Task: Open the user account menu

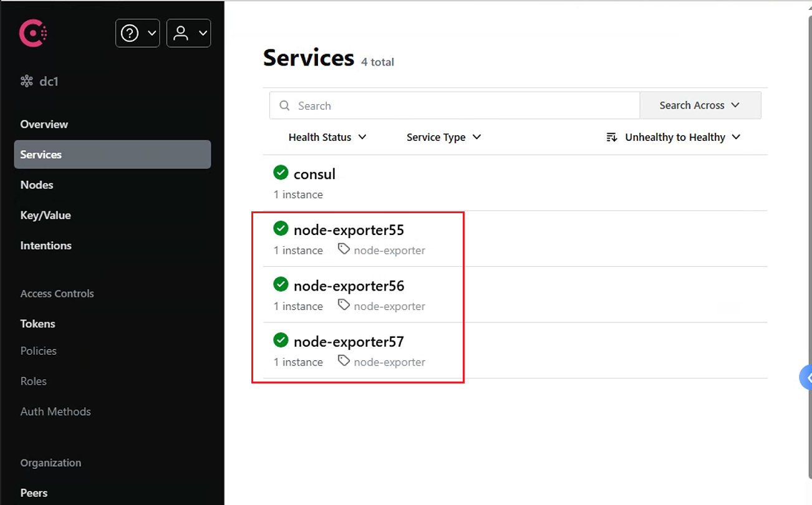Action: (188, 33)
